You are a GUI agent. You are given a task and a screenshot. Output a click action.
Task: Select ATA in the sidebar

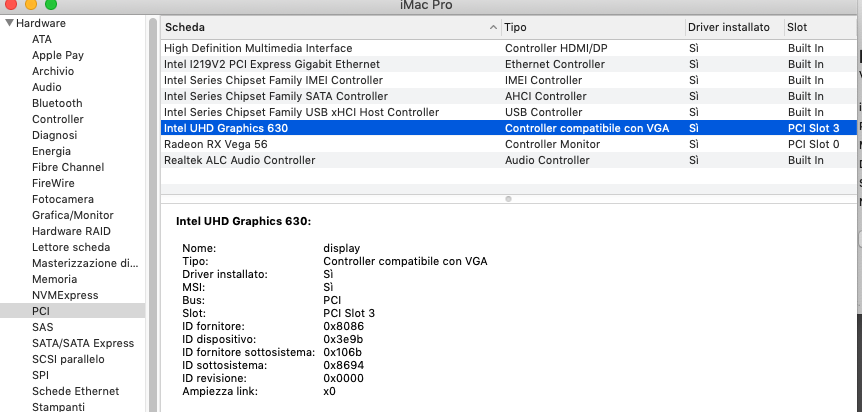[x=42, y=39]
